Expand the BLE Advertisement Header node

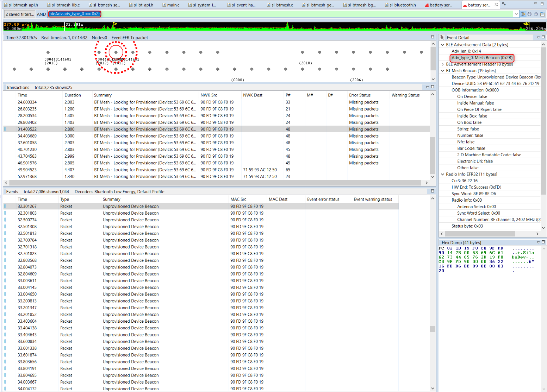click(443, 64)
